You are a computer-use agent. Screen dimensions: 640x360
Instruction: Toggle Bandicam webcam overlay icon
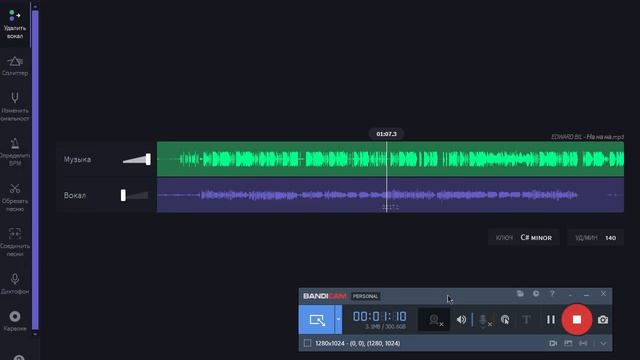(x=434, y=320)
